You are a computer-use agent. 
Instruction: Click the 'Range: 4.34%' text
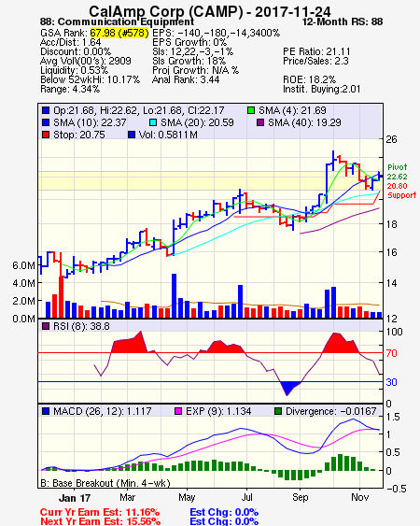coord(70,90)
